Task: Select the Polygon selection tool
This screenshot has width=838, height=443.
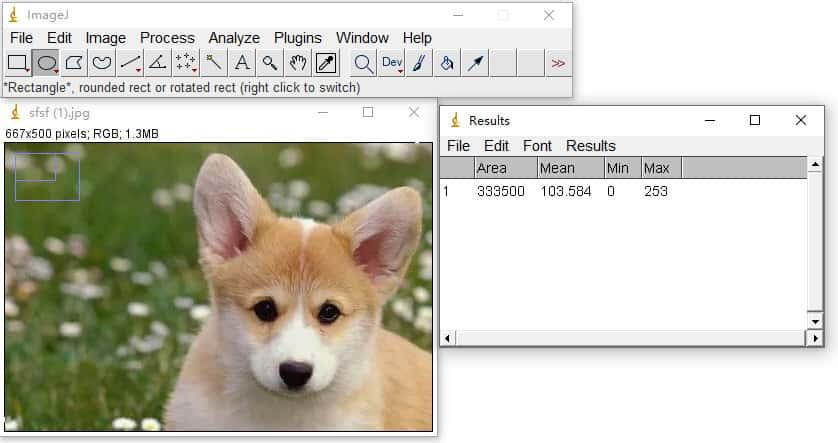Action: [x=74, y=63]
